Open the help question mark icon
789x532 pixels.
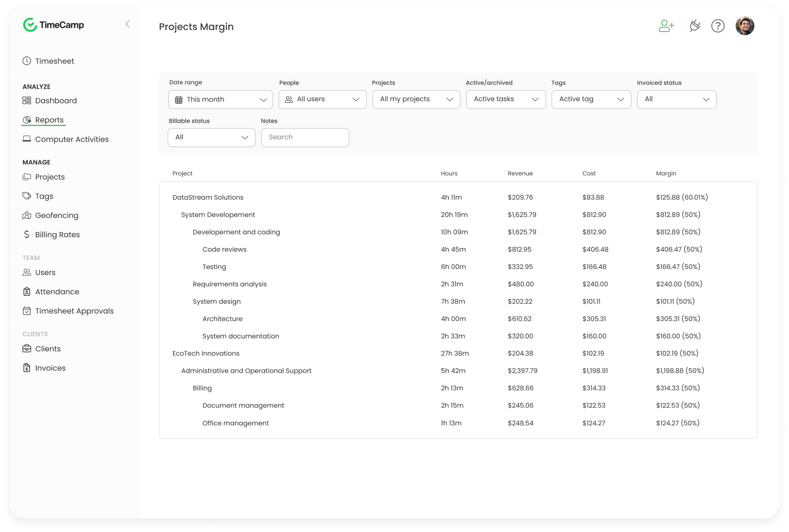(x=718, y=26)
